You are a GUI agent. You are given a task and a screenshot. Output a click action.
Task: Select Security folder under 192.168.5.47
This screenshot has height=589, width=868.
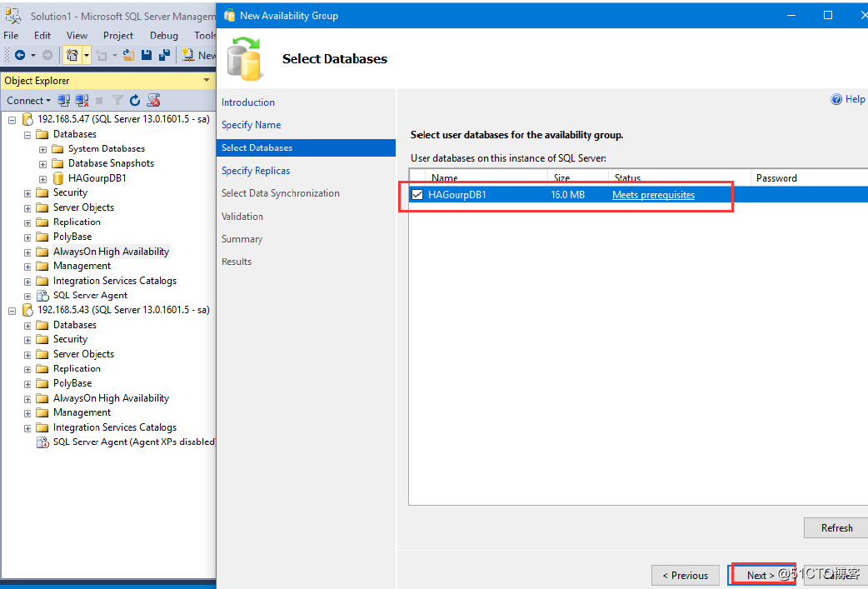(70, 192)
